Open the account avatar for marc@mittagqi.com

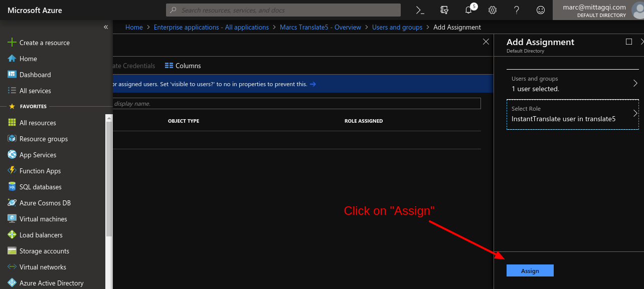(637, 10)
